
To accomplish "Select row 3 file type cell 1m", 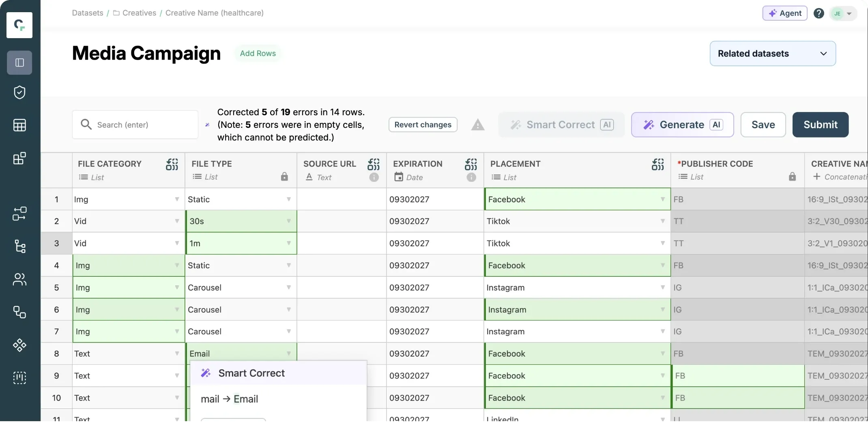I will 241,243.
